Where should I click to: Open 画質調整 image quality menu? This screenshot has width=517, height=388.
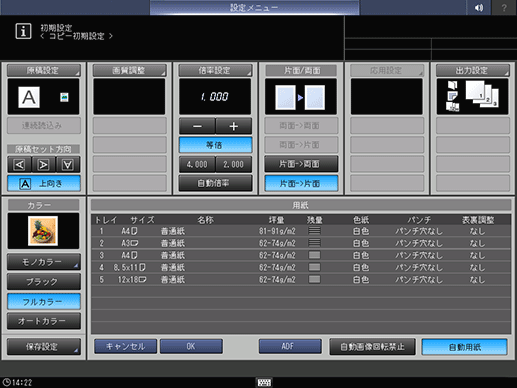click(x=130, y=70)
